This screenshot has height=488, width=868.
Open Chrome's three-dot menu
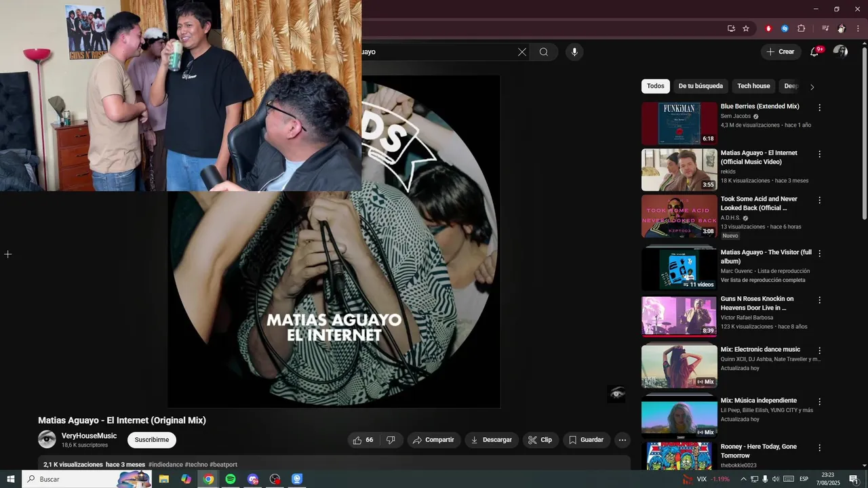coord(858,28)
